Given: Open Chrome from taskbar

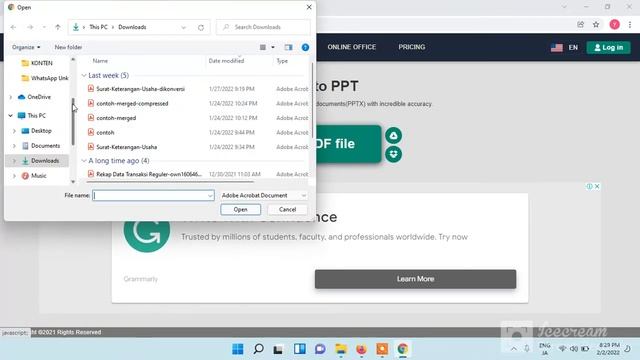Looking at the screenshot, I should [402, 349].
